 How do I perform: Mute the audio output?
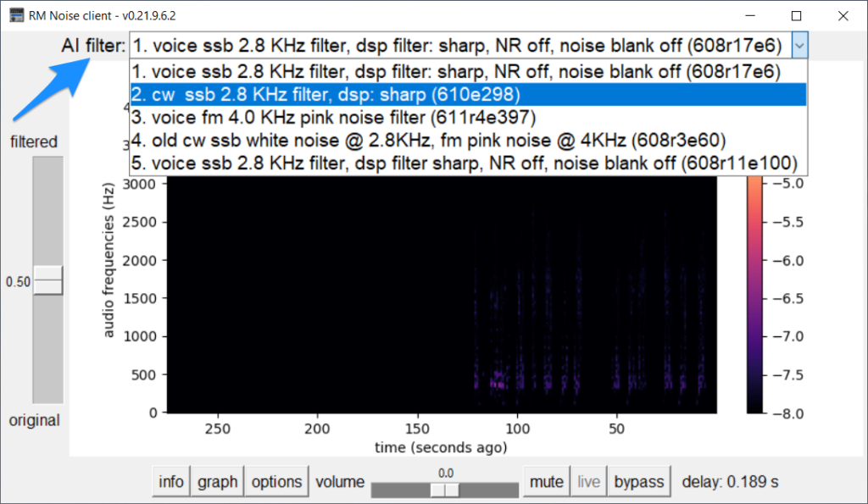pyautogui.click(x=546, y=480)
